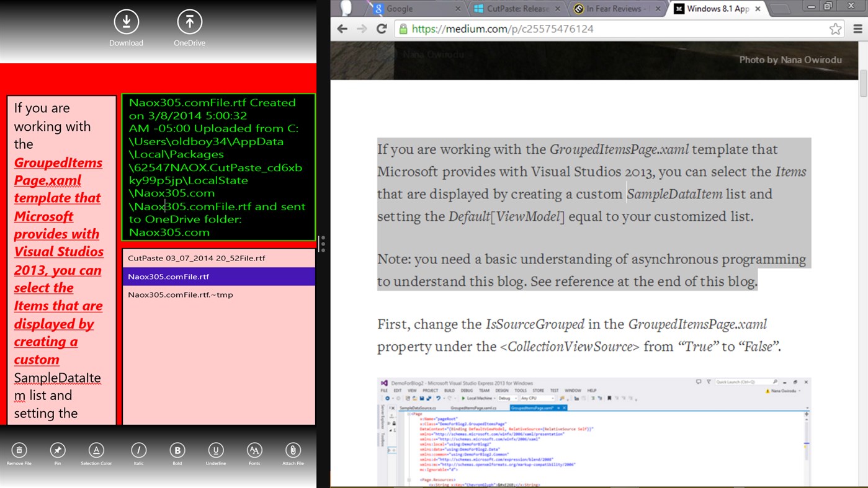Click the Attach File icon
This screenshot has height=488, width=868.
point(293,451)
